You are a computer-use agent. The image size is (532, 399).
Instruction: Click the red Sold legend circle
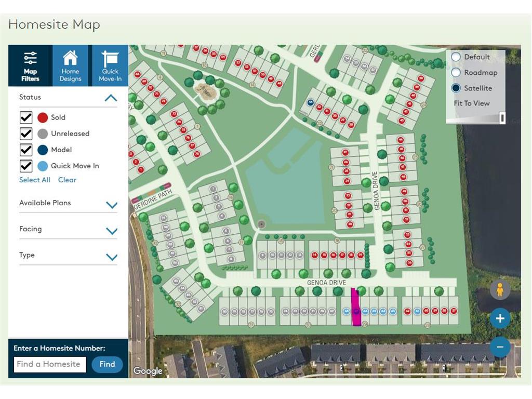click(43, 118)
